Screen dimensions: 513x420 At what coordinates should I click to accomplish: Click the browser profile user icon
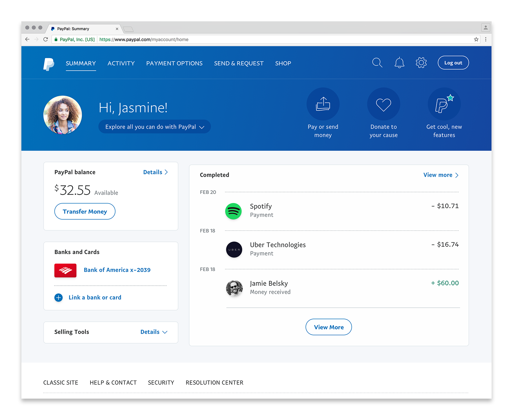click(486, 28)
